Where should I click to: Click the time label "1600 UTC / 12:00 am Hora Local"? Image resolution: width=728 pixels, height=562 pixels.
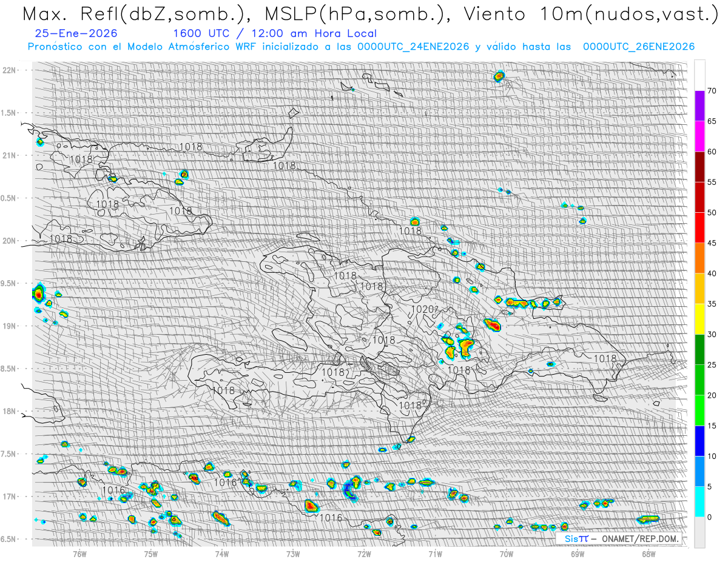[x=275, y=34]
